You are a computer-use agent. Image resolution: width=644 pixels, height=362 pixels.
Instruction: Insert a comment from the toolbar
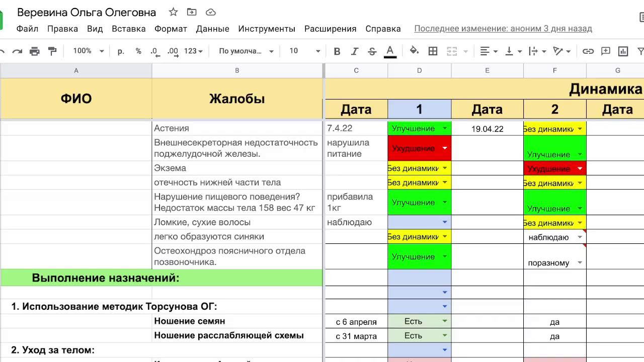click(606, 51)
